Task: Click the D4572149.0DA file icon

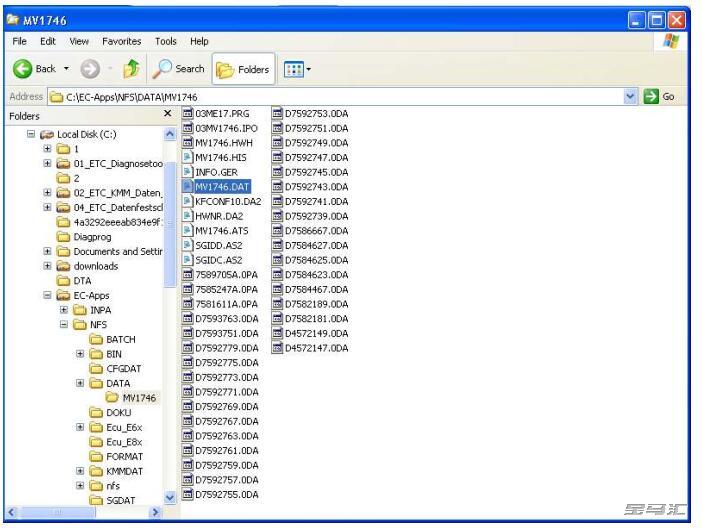Action: coord(278,333)
